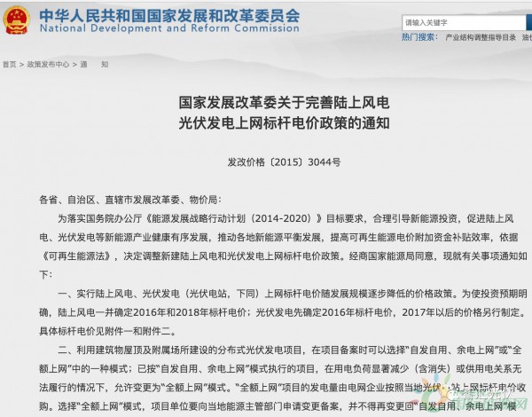Click the text 《能源发展战略行动计划（2014-2020）》

[x=233, y=218]
